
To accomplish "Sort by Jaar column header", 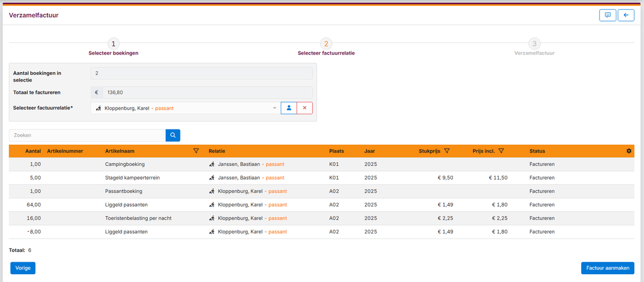I will pyautogui.click(x=369, y=151).
